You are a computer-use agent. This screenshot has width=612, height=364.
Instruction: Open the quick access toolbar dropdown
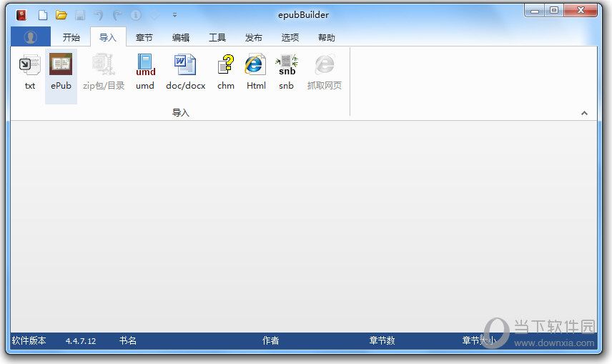tap(175, 15)
